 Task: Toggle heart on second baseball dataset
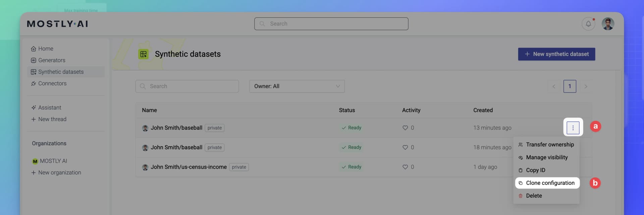tap(405, 147)
